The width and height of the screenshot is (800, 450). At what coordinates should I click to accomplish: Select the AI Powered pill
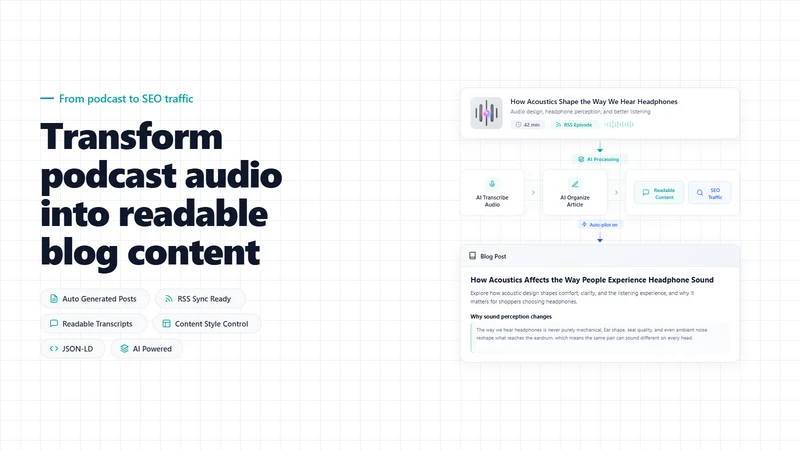[146, 348]
